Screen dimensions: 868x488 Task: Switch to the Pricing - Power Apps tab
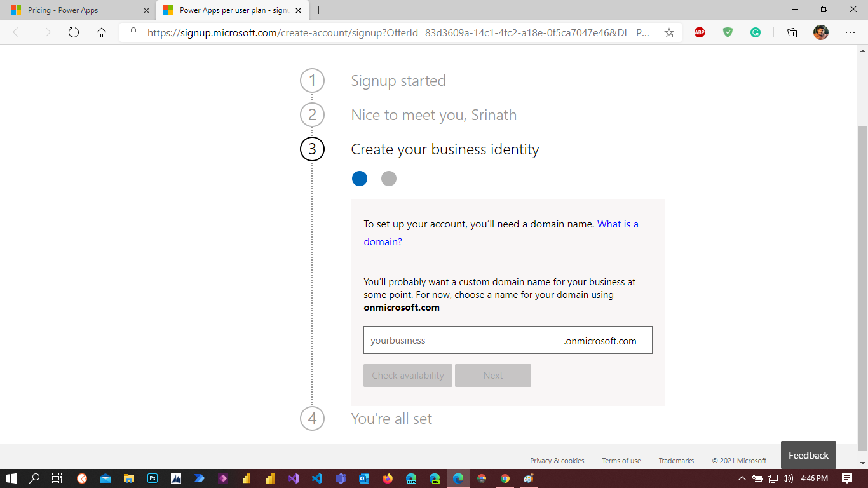point(78,10)
